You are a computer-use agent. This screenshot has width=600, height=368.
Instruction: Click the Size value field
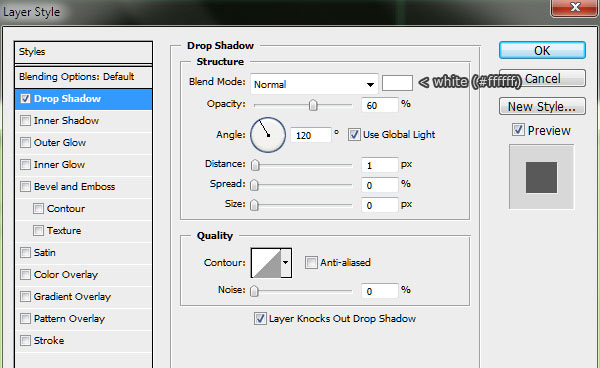(x=379, y=205)
